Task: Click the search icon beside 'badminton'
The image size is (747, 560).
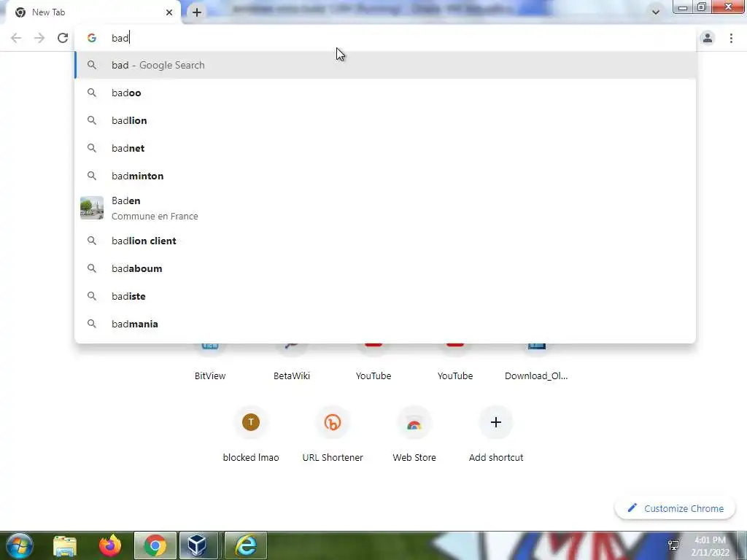Action: click(x=91, y=176)
